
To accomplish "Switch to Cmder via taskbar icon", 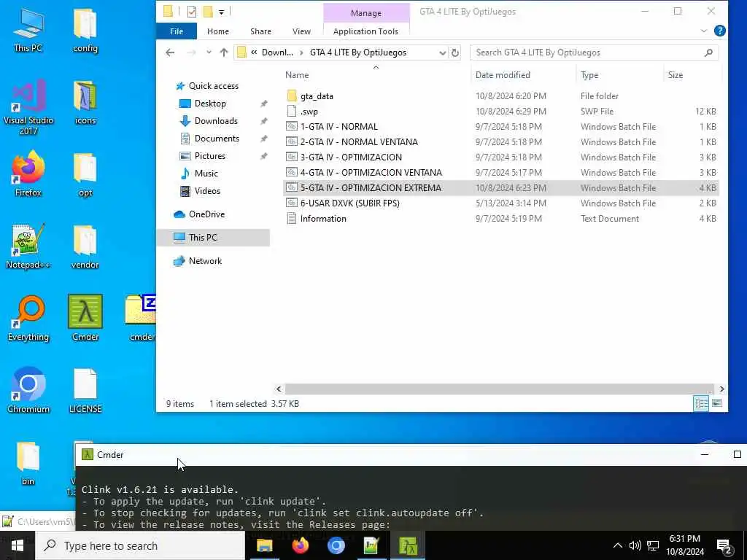I will coord(408,545).
